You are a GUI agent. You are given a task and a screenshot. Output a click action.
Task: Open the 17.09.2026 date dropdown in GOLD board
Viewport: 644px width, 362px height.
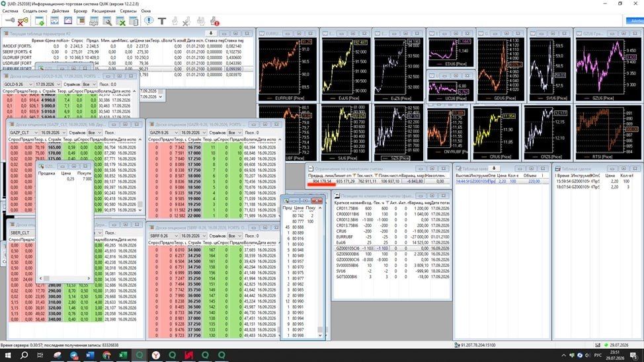tap(48, 84)
